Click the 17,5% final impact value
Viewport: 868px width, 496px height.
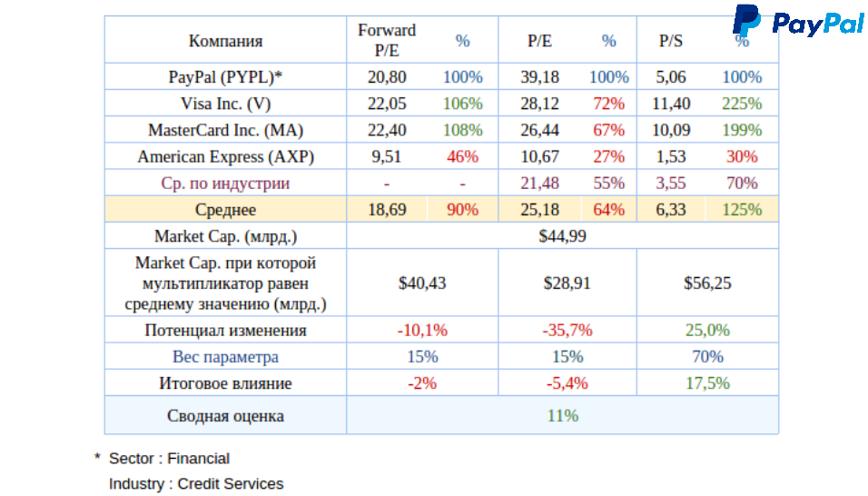[x=707, y=383]
